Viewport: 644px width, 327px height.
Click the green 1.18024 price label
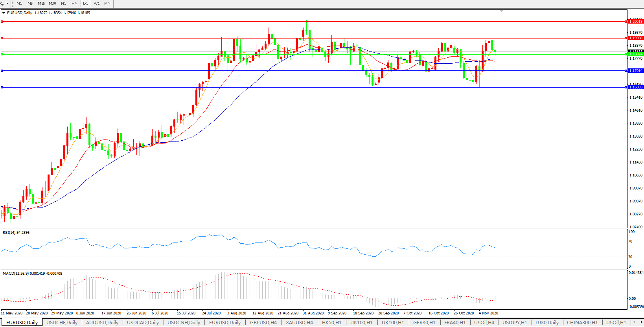tap(635, 54)
